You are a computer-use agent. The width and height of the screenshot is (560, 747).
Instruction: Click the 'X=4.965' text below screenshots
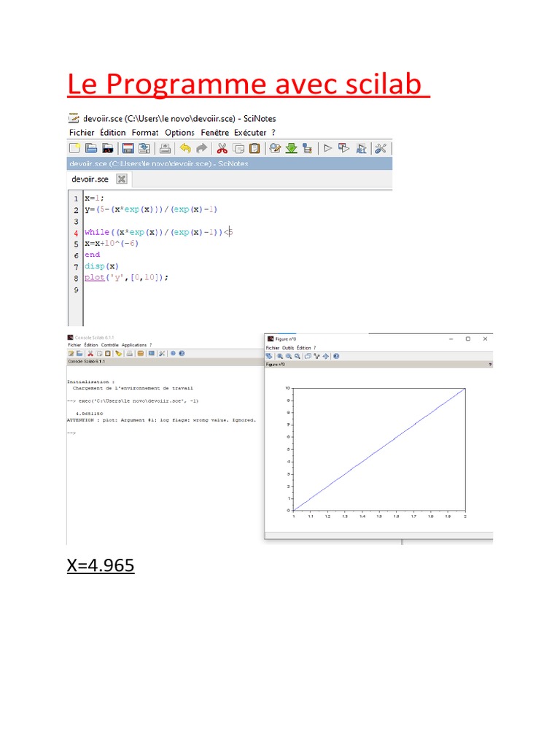101,565
